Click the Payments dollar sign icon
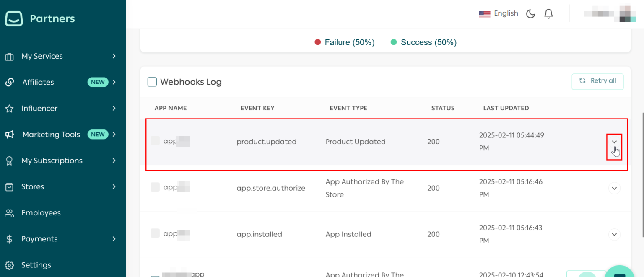 tap(9, 239)
